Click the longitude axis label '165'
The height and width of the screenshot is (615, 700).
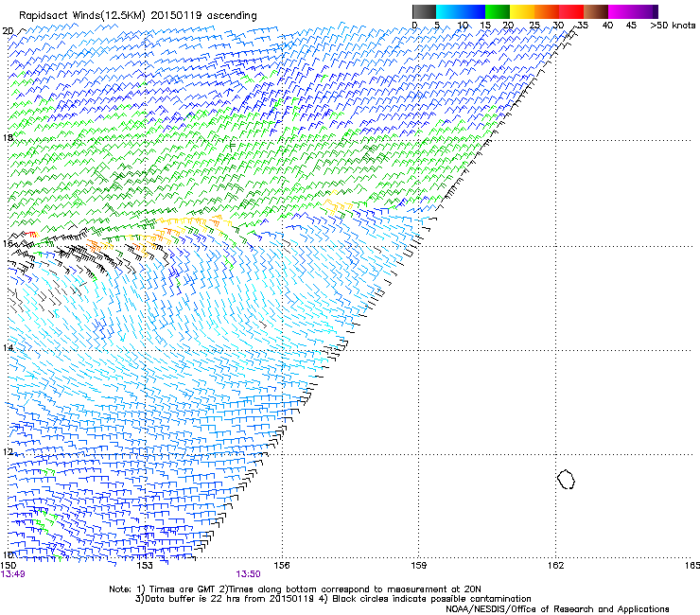coord(692,566)
